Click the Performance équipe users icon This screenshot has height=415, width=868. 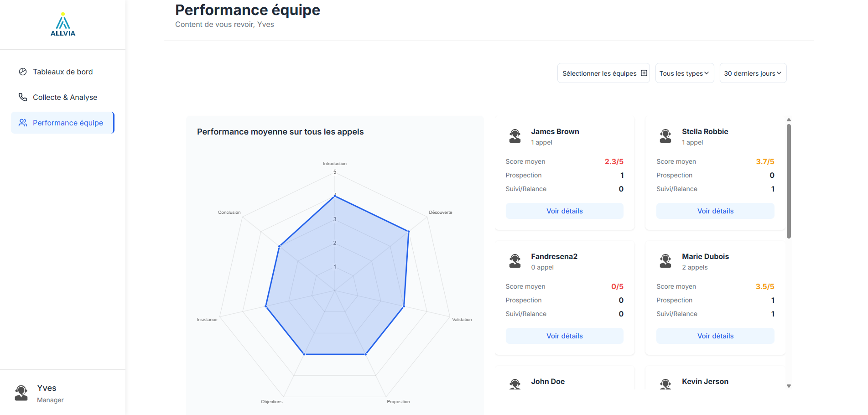tap(23, 123)
